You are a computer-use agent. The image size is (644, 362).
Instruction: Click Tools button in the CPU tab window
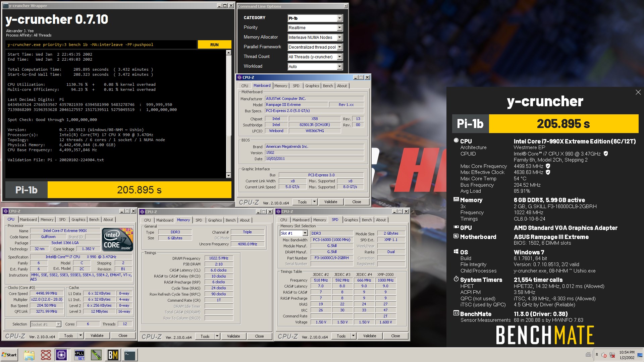[68, 336]
